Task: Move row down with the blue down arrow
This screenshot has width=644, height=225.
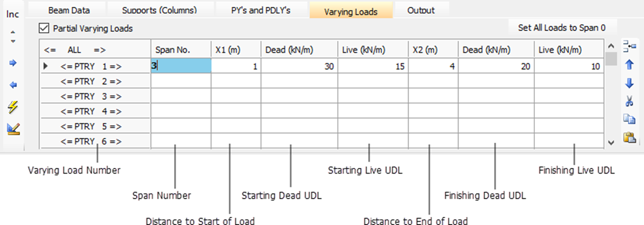Action: coord(629,83)
